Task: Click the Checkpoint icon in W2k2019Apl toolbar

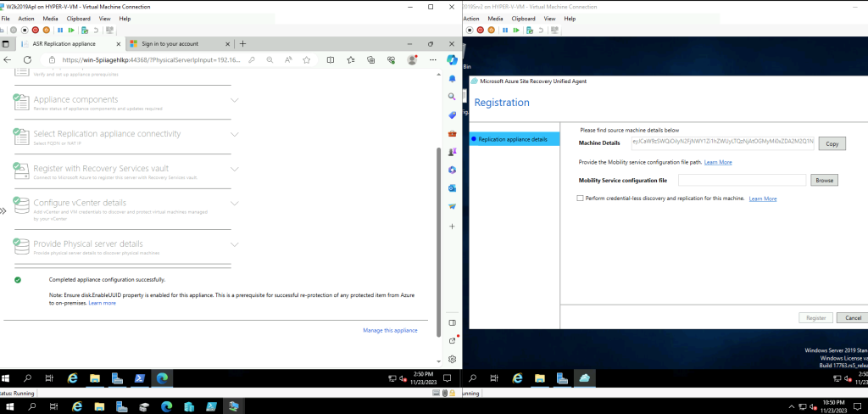Action: [x=85, y=30]
